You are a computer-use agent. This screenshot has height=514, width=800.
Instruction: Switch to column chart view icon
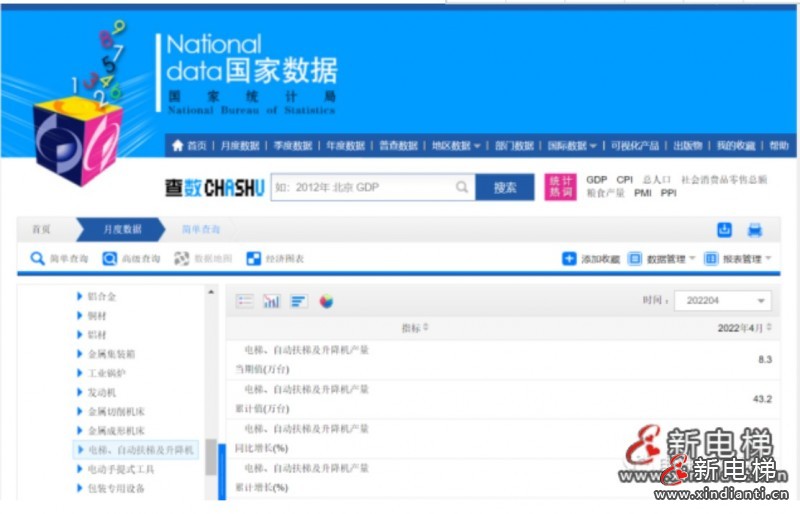tap(271, 301)
